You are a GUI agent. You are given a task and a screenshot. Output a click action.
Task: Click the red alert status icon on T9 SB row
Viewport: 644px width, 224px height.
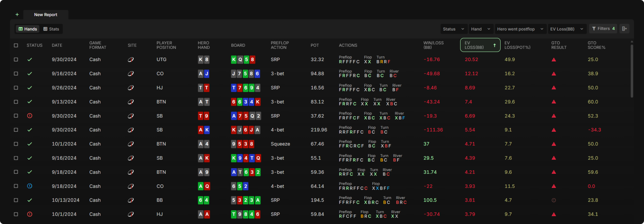click(30, 116)
